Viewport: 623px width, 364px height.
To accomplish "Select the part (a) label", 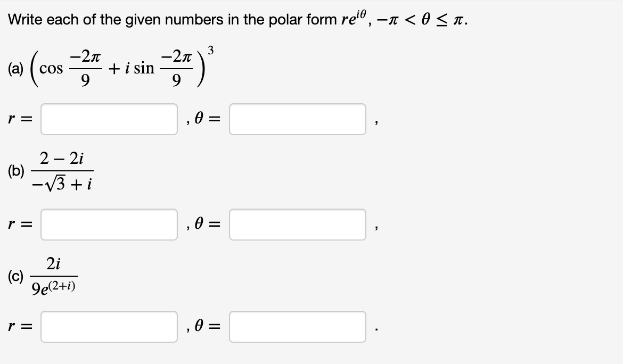I will point(16,68).
